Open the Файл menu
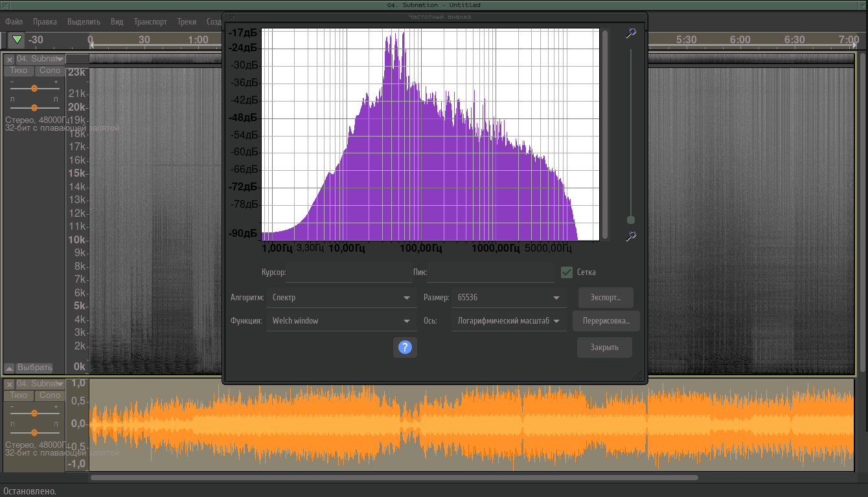 tap(14, 21)
